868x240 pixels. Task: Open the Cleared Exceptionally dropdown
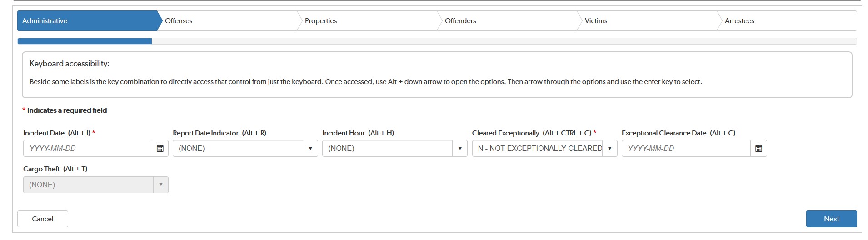(609, 149)
